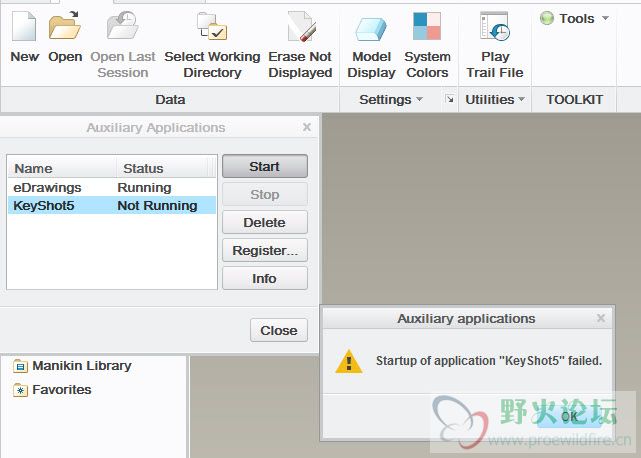Viewport: 641px width, 458px height.
Task: Select the KeyShot5 row
Action: pos(112,205)
